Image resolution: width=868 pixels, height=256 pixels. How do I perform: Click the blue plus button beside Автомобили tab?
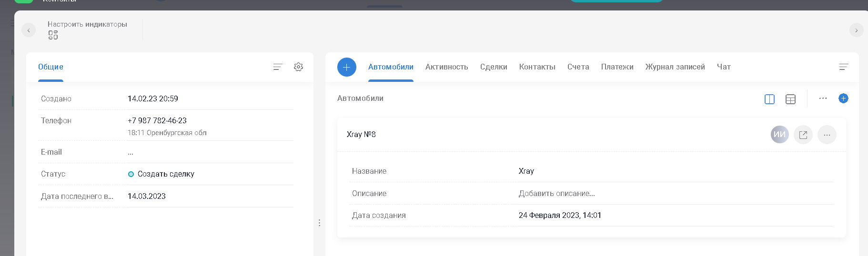pos(346,67)
